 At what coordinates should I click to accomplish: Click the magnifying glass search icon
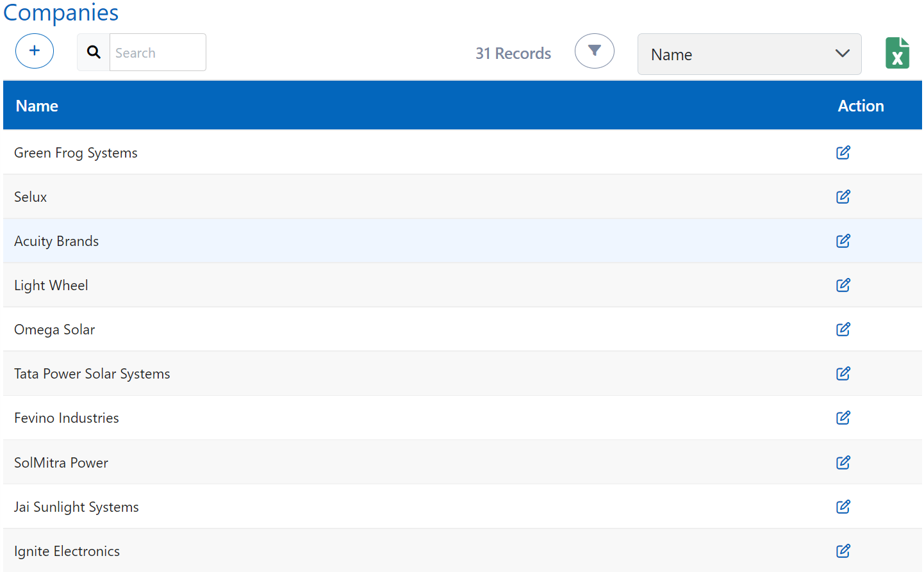click(x=94, y=53)
